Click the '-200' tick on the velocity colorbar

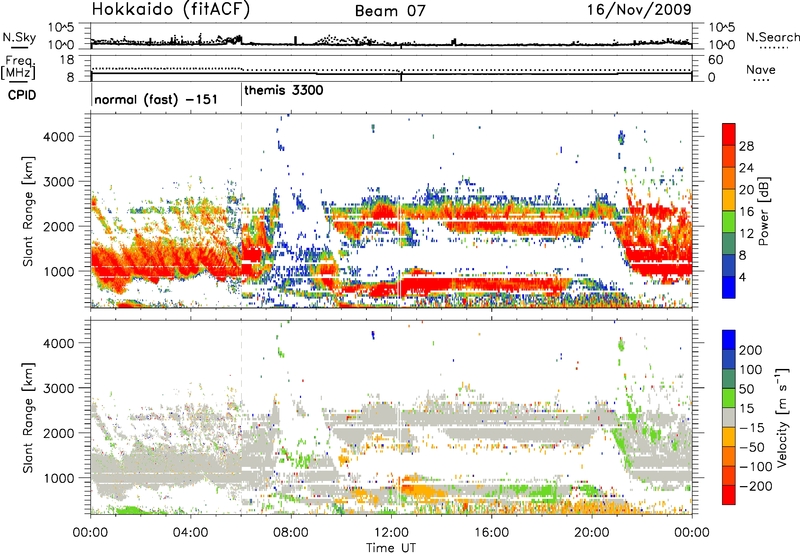(x=754, y=486)
